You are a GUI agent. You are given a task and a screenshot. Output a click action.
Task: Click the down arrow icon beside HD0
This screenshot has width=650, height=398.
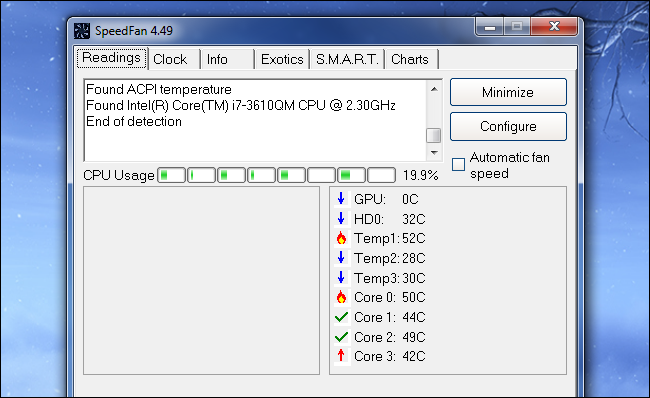(341, 218)
